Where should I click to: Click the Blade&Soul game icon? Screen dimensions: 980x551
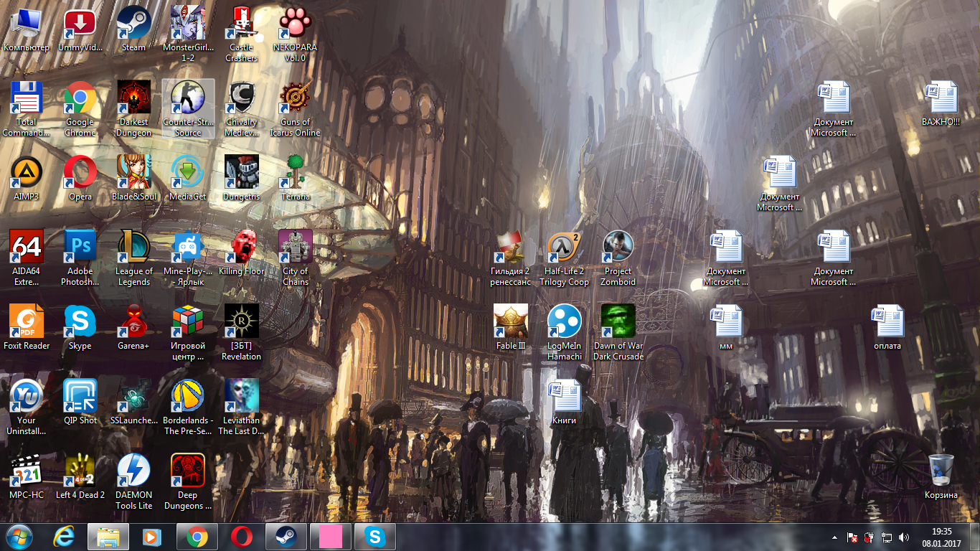134,179
